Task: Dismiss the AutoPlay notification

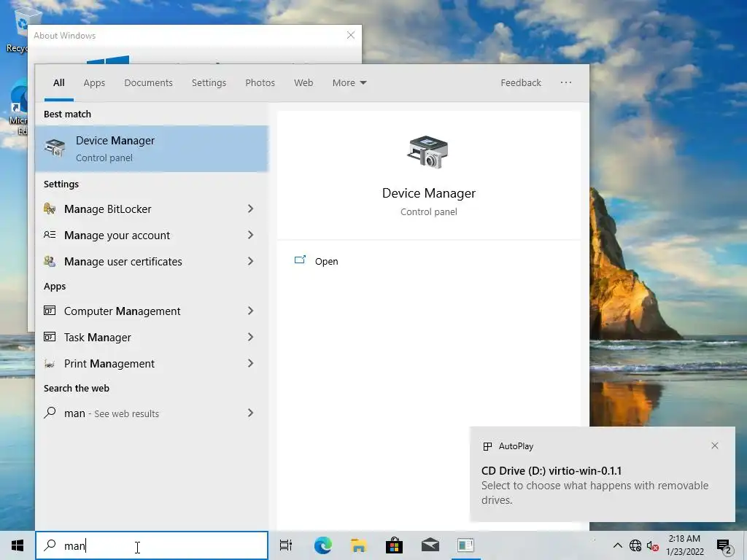Action: point(715,446)
